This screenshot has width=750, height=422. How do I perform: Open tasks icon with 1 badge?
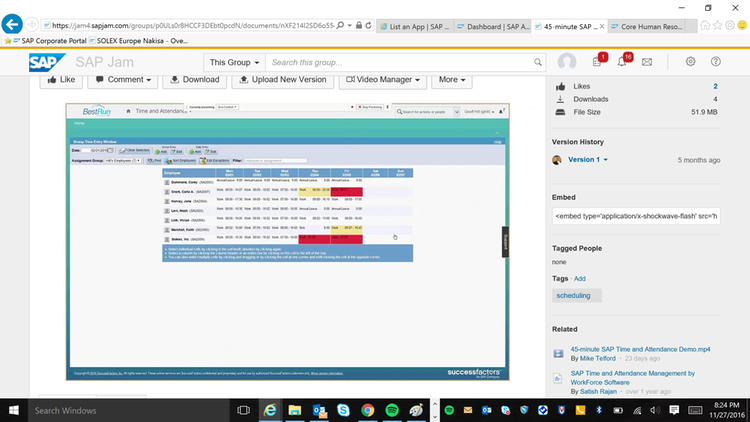point(598,61)
